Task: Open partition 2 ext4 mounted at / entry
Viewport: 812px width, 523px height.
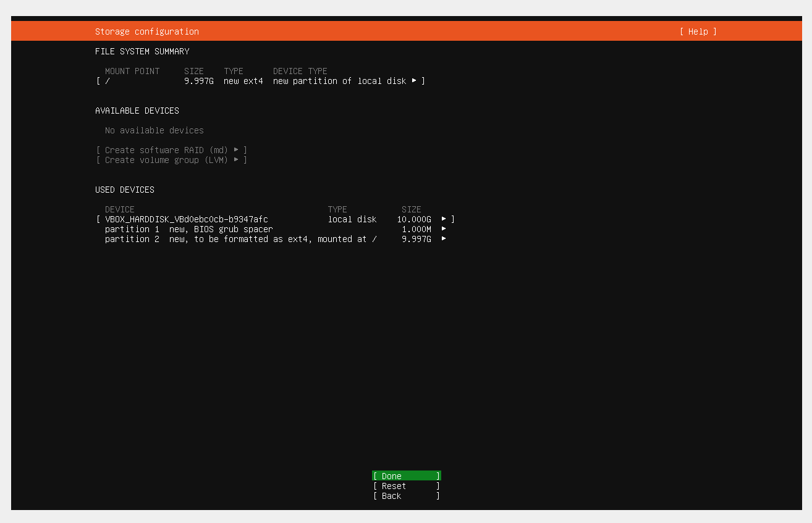Action: coord(276,239)
